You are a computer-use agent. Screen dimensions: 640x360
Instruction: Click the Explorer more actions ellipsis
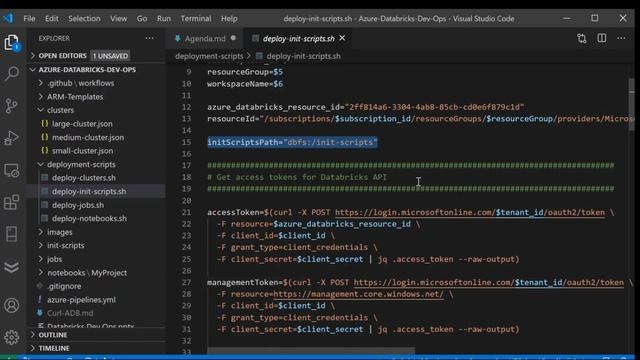(149, 38)
